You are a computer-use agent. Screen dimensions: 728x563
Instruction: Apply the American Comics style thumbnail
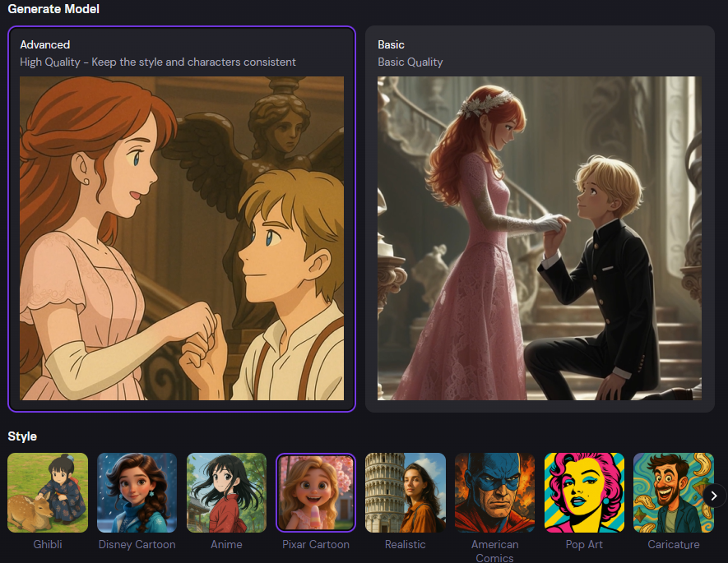tap(494, 492)
